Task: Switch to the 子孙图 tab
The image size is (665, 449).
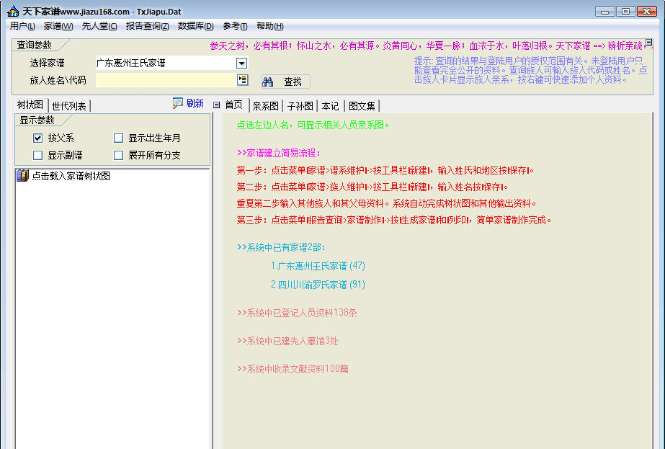Action: click(300, 106)
